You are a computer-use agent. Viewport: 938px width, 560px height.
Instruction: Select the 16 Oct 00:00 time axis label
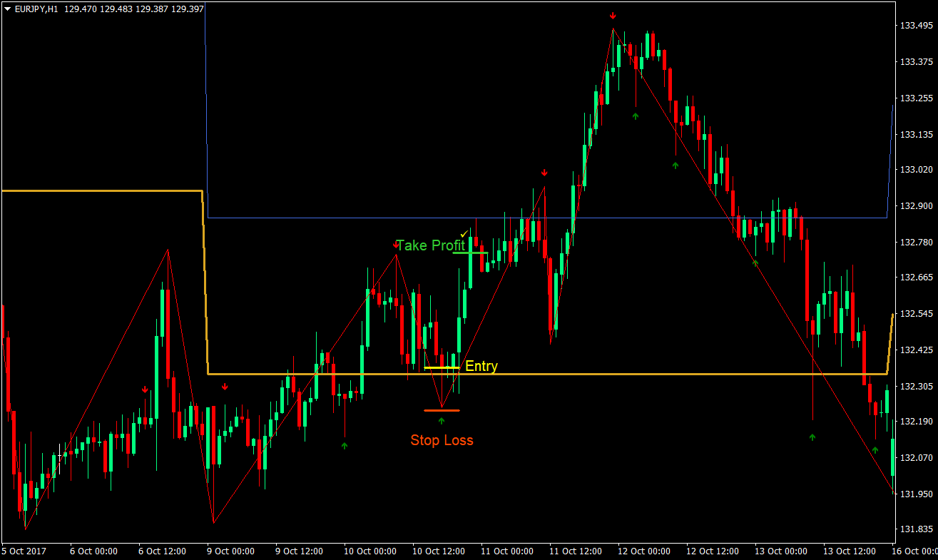tap(915, 551)
